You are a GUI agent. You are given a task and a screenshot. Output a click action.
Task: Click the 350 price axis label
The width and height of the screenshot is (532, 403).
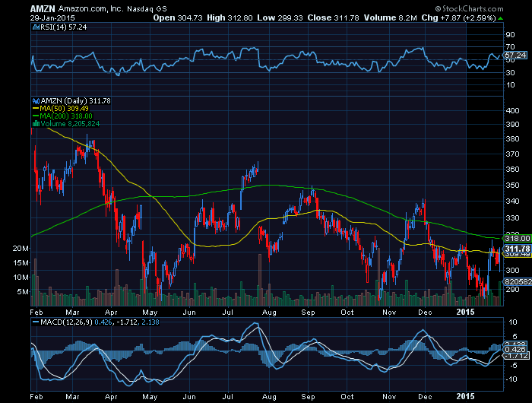click(x=512, y=186)
